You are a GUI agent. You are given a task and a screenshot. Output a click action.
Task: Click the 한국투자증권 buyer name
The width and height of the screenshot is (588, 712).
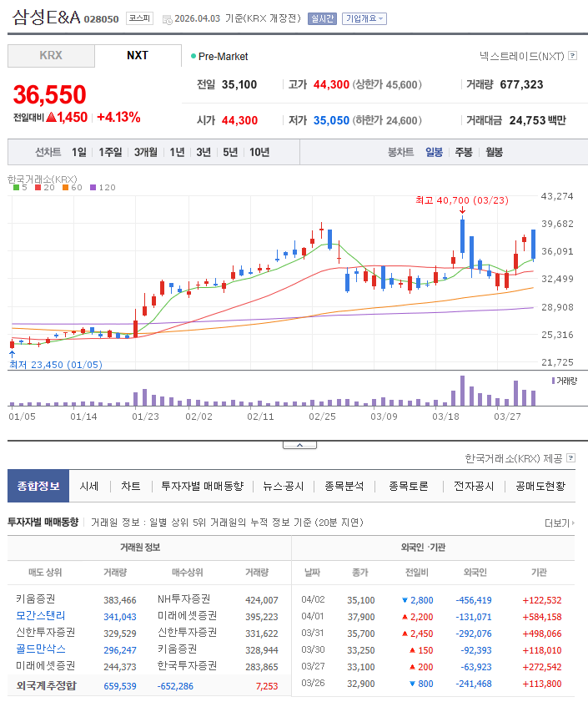pos(187,666)
